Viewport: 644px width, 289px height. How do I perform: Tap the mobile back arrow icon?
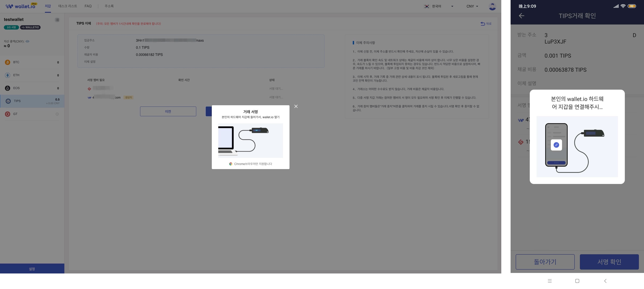click(521, 16)
